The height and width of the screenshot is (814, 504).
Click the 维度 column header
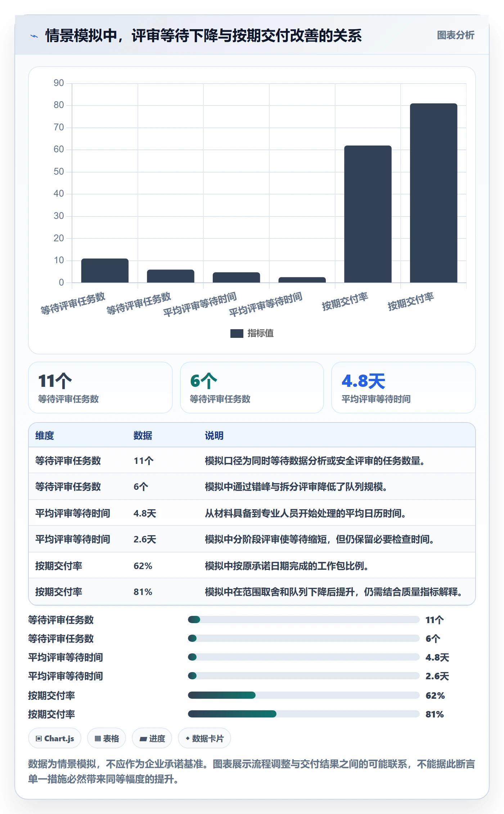tap(45, 435)
